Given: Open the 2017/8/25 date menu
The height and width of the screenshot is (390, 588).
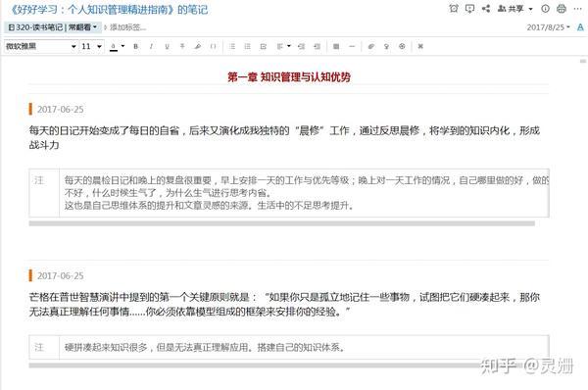Looking at the screenshot, I should [548, 27].
